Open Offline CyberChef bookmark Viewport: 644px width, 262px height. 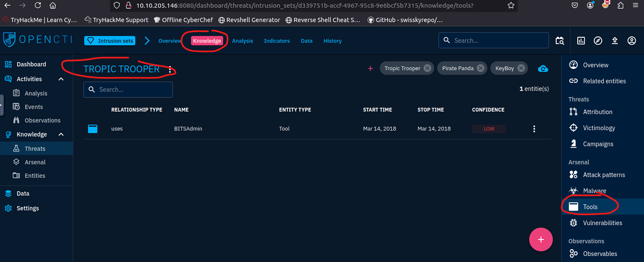click(183, 20)
